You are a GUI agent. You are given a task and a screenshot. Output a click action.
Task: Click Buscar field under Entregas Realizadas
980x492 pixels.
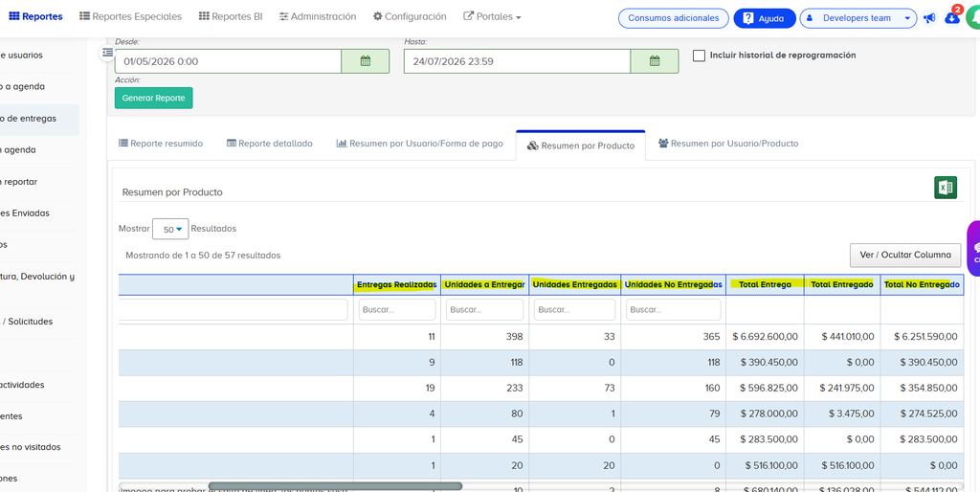coord(397,309)
